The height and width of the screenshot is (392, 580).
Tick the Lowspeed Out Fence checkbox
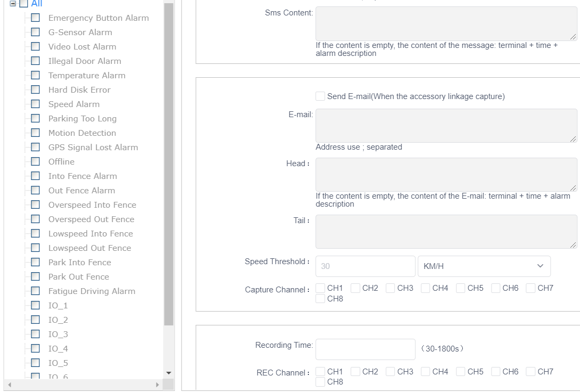pos(36,248)
